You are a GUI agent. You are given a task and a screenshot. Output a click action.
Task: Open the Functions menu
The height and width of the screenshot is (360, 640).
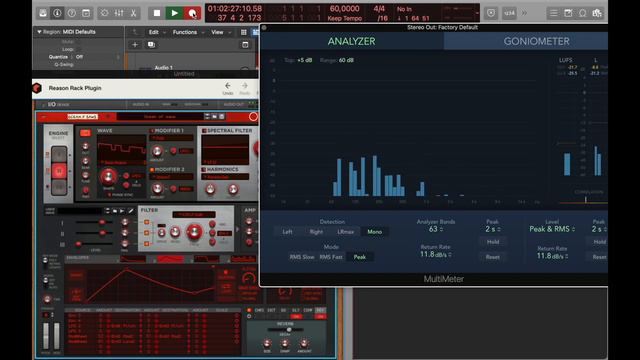point(188,32)
